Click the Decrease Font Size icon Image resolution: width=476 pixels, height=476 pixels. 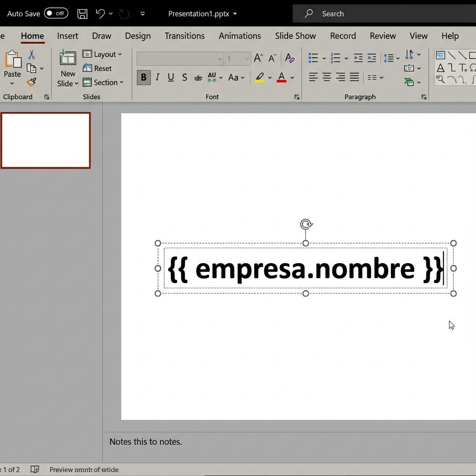[272, 58]
